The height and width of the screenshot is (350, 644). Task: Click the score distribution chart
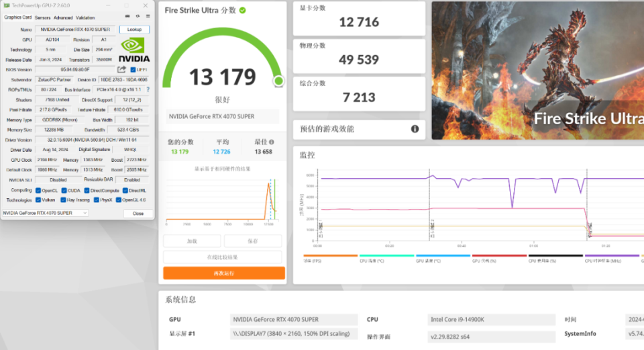click(222, 201)
